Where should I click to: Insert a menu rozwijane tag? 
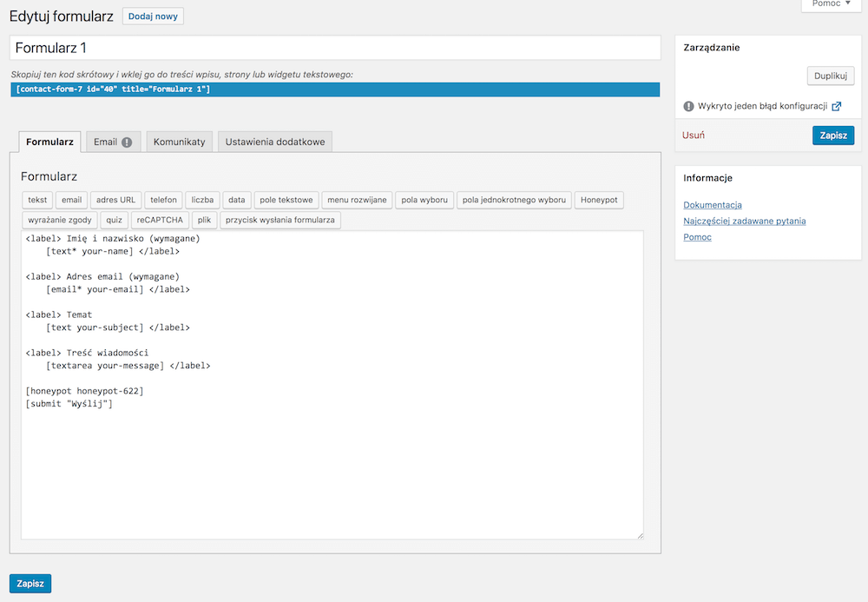click(x=357, y=200)
